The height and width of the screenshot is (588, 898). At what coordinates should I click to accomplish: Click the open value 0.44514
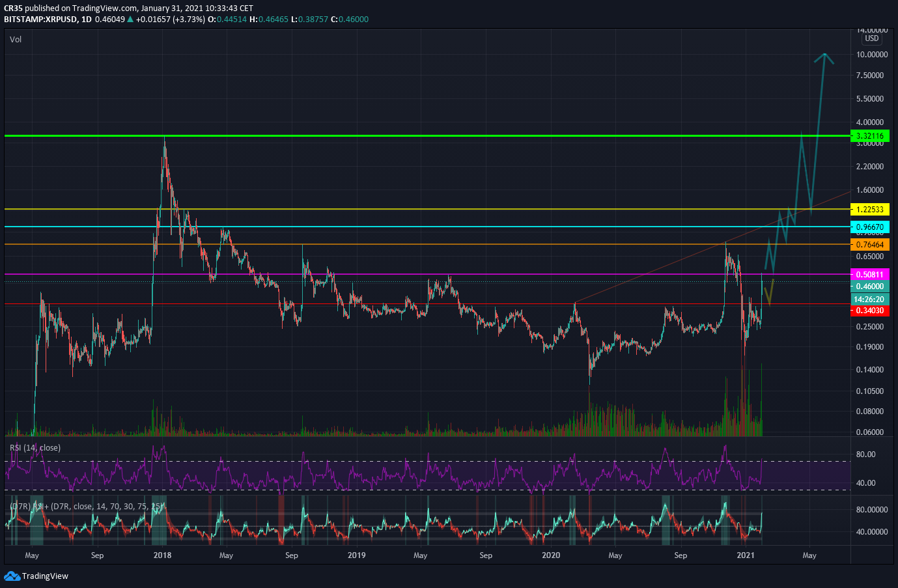pyautogui.click(x=231, y=20)
